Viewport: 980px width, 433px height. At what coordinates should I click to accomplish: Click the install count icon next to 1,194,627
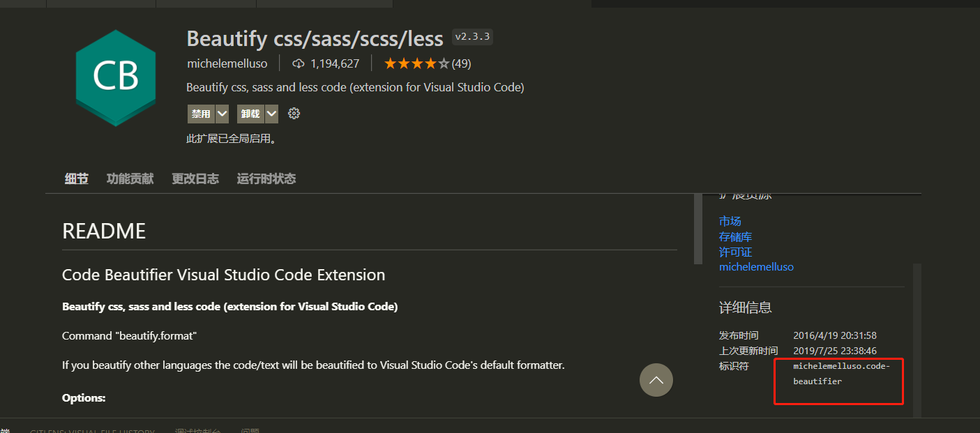point(299,63)
